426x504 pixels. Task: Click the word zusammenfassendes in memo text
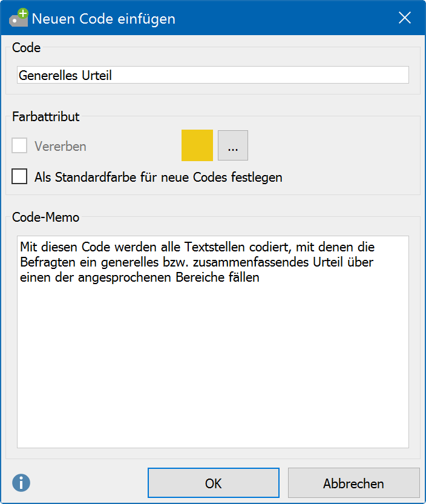(x=251, y=262)
